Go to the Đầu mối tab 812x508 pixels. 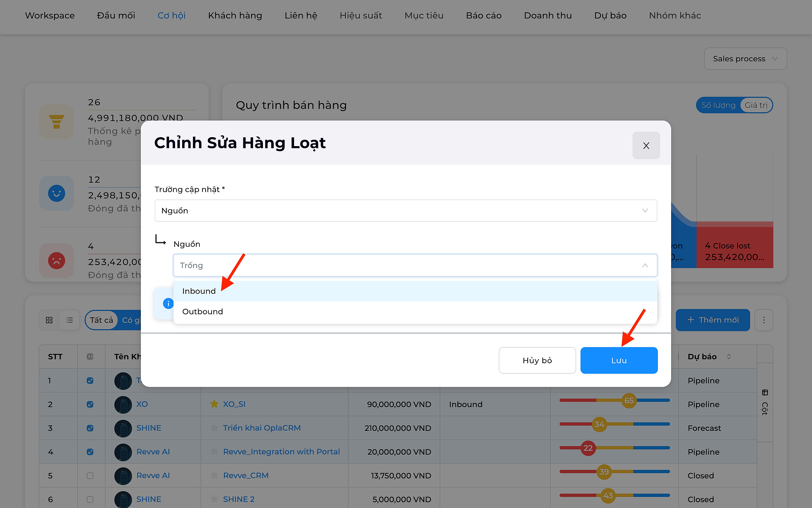[116, 16]
